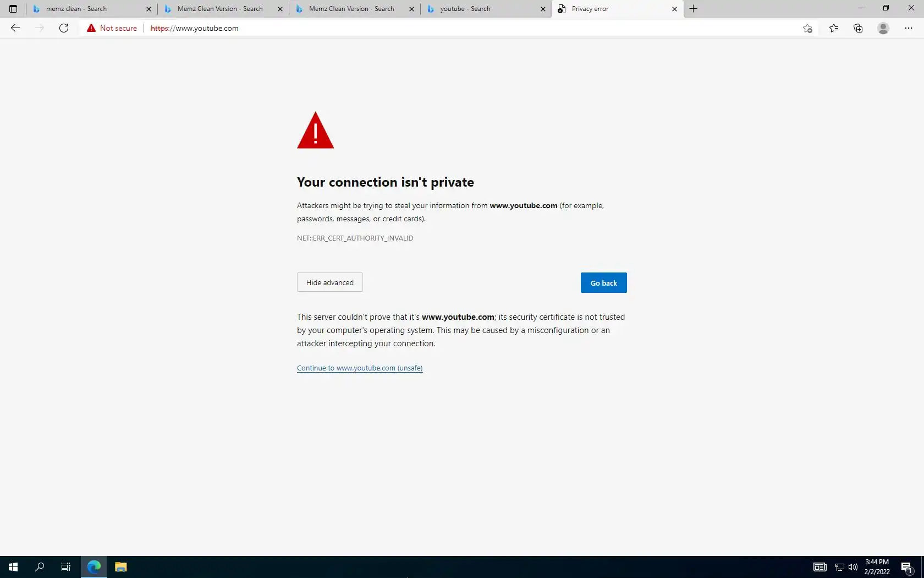
Task: Click the address bar URL
Action: (195, 28)
